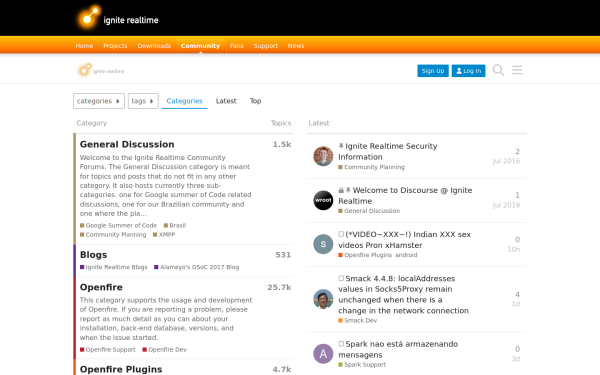
Task: Open Ignite Realtime Blogs subcategory
Action: (x=114, y=267)
